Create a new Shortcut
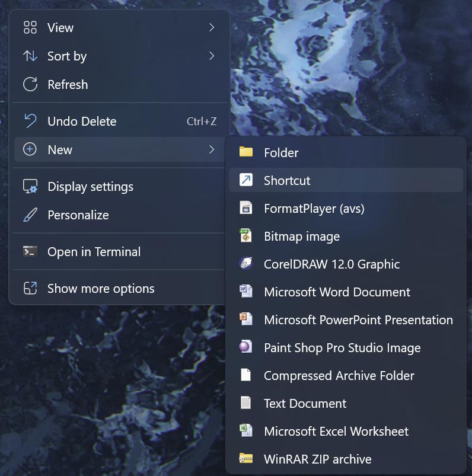Viewport: 472px width, 476px height. [x=346, y=180]
